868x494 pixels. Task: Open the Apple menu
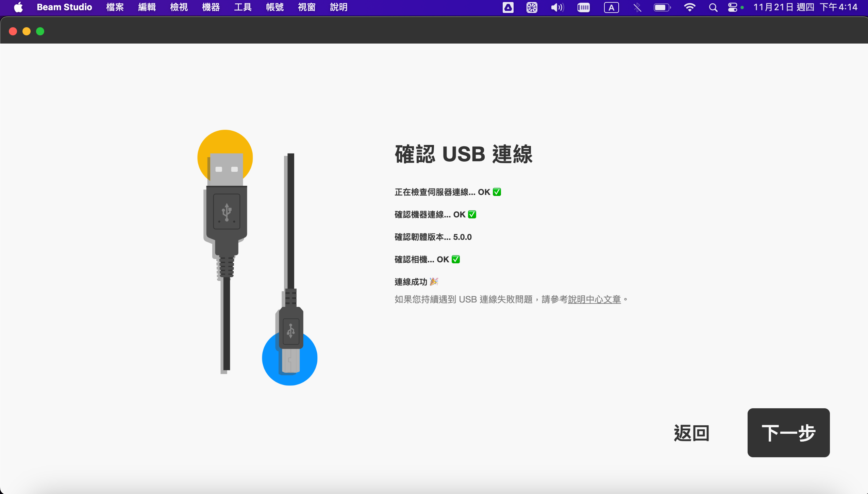19,7
